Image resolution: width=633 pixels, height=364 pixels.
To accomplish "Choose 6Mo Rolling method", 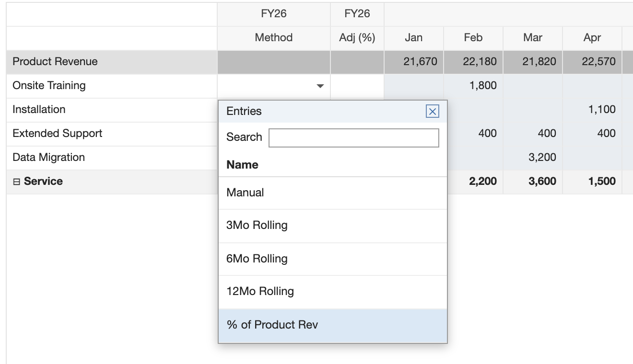I will (332, 259).
